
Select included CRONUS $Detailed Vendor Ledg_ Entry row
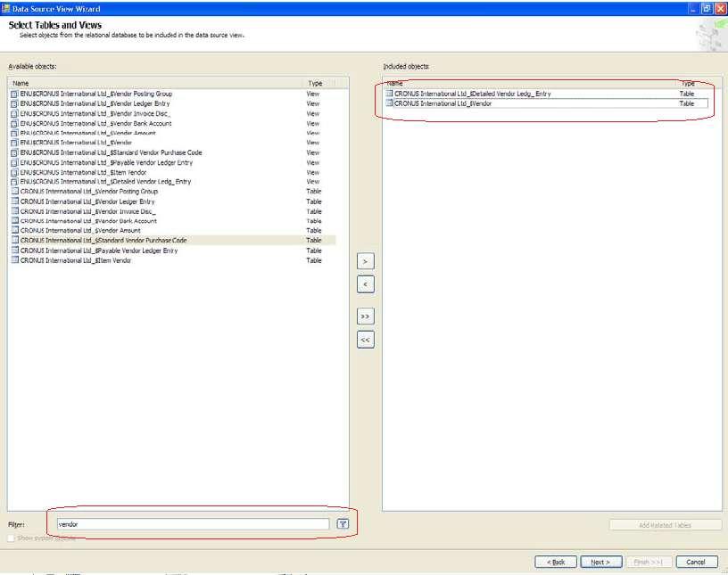pyautogui.click(x=547, y=94)
